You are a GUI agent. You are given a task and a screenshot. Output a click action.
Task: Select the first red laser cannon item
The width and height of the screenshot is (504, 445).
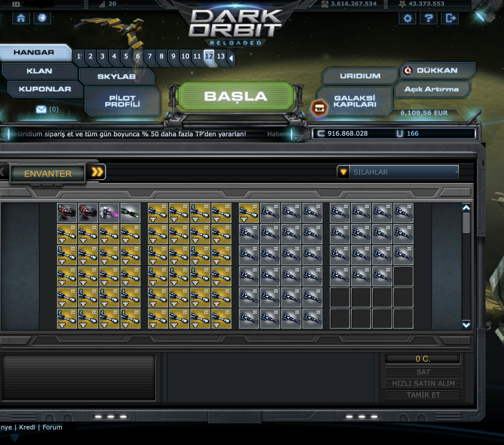(x=67, y=213)
